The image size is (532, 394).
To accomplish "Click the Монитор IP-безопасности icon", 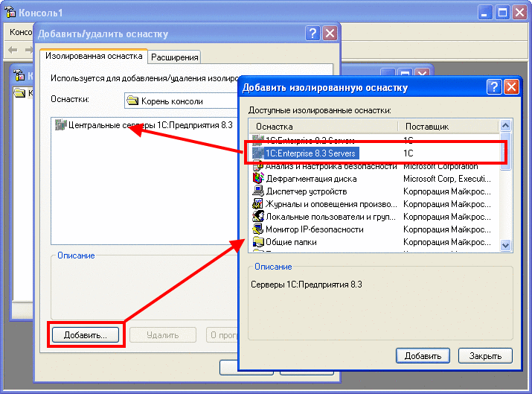I will click(258, 229).
